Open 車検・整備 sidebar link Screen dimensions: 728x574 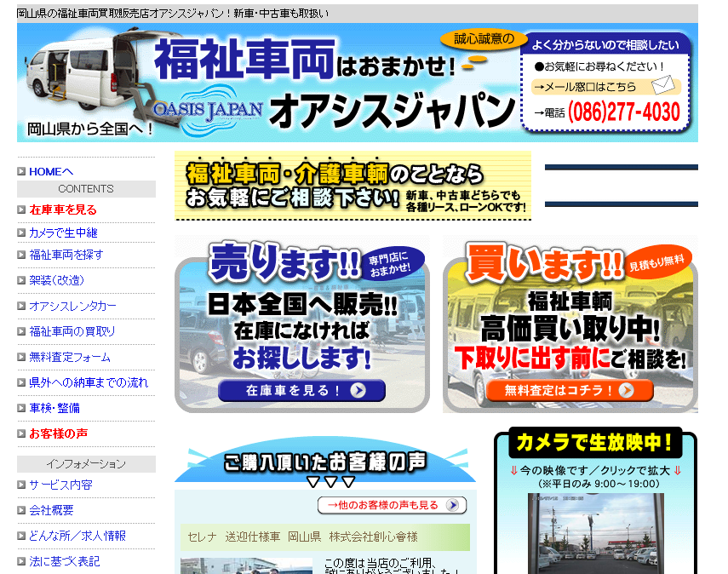(54, 408)
